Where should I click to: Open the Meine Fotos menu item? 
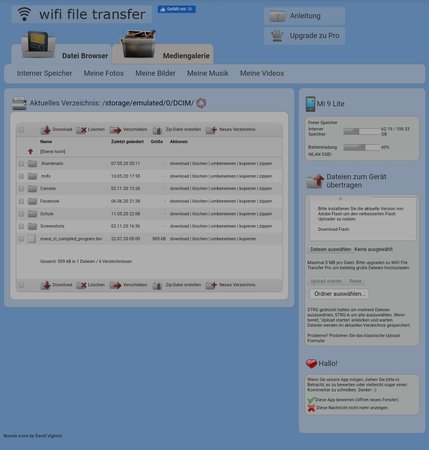103,73
